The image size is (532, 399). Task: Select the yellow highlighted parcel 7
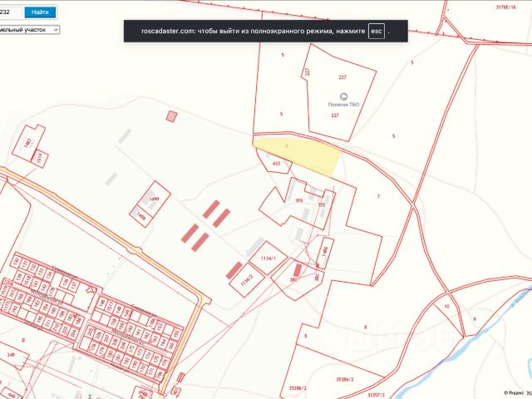pos(298,155)
